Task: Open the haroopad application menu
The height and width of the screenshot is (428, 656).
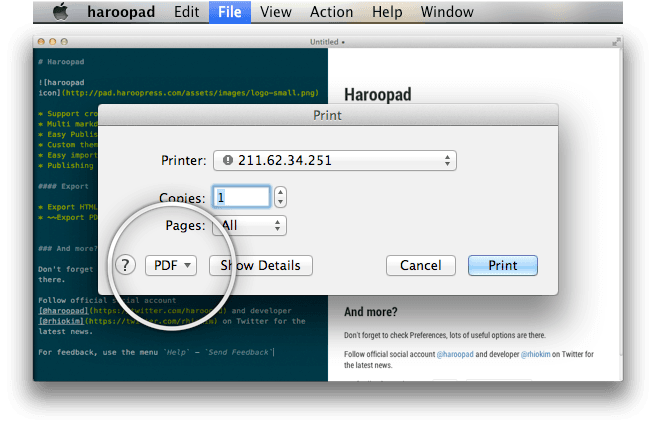Action: coord(118,12)
